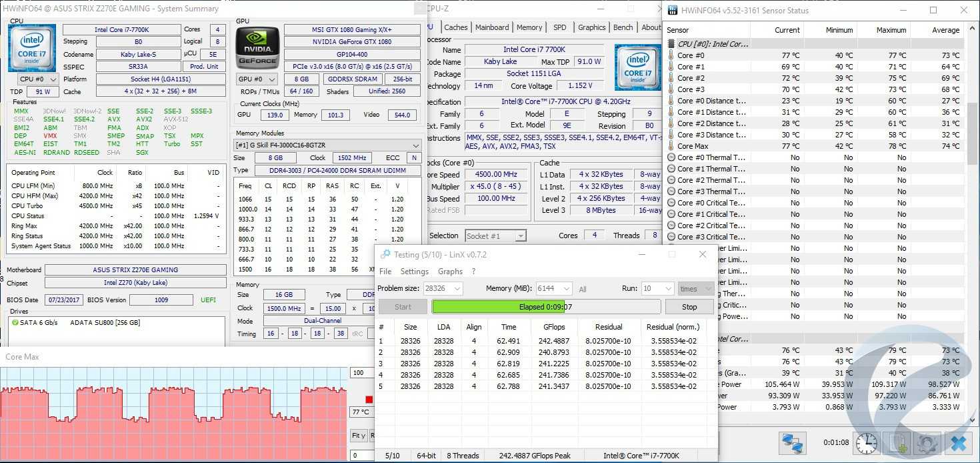Open the Graphs menu in LinX

tap(450, 272)
